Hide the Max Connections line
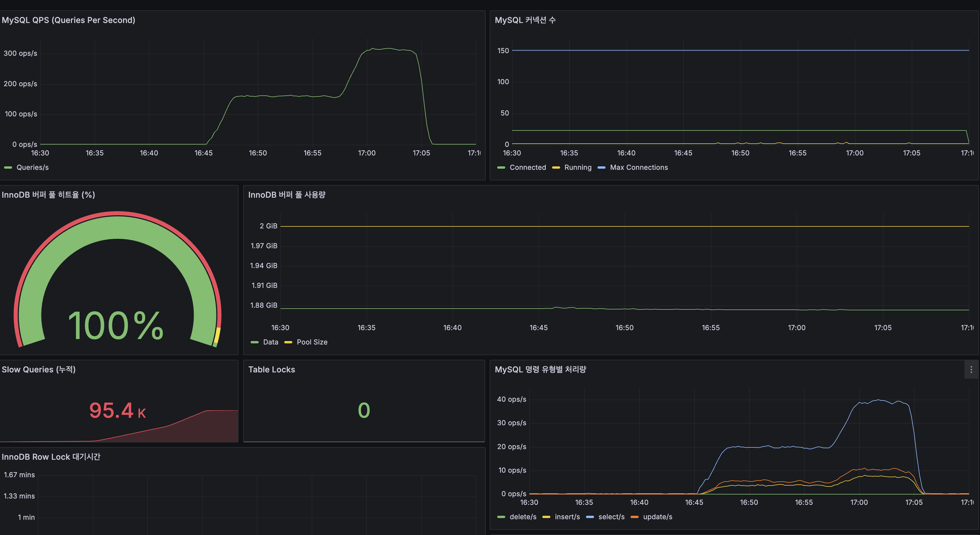The height and width of the screenshot is (535, 980). coord(639,167)
